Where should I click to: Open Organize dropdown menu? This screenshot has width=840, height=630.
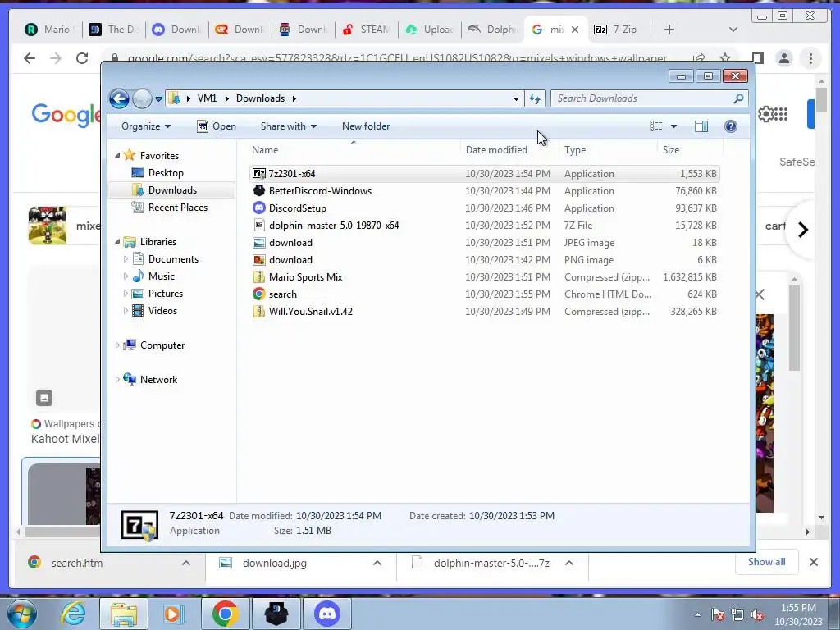pos(146,126)
